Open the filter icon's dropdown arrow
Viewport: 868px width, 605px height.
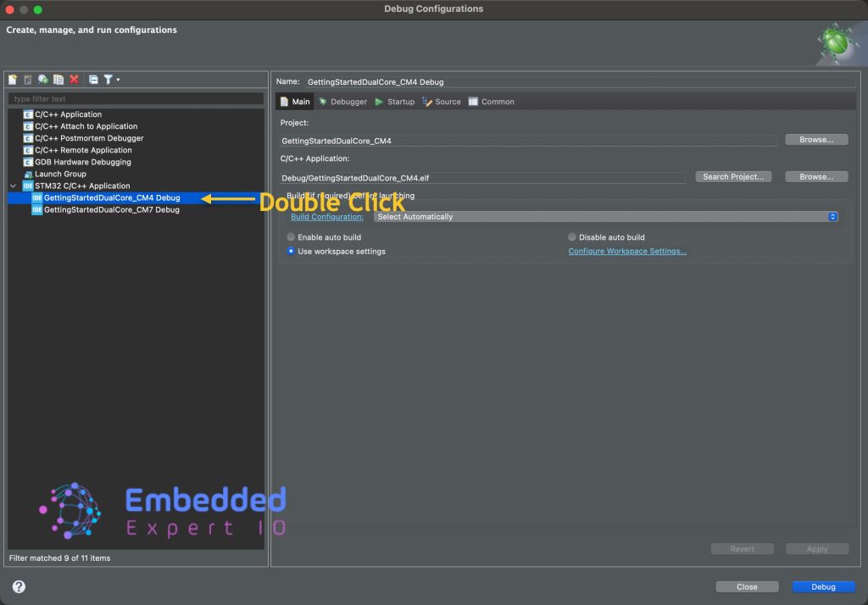coord(118,80)
